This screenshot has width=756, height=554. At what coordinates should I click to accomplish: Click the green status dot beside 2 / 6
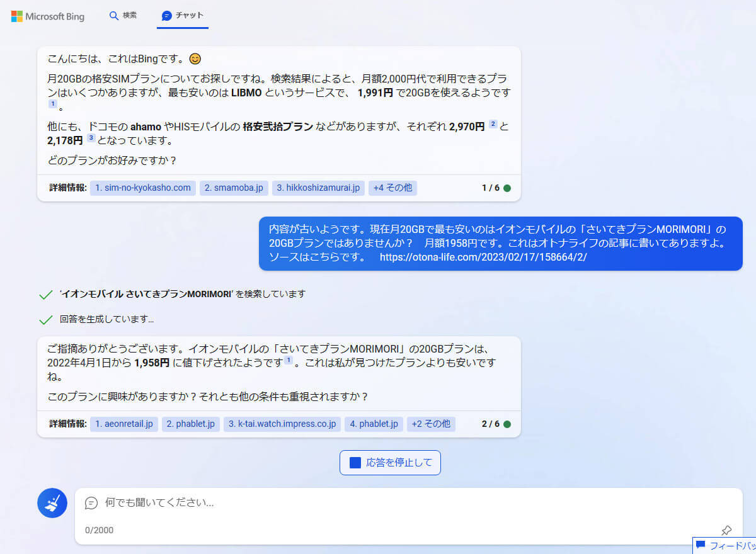507,424
